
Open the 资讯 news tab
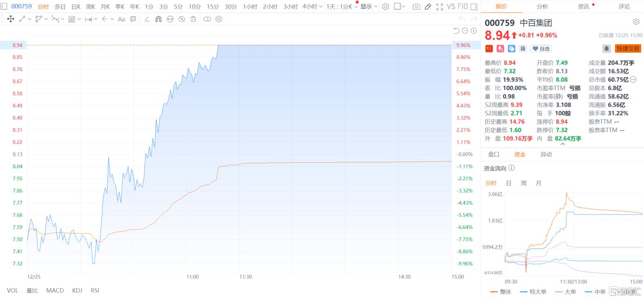[583, 7]
